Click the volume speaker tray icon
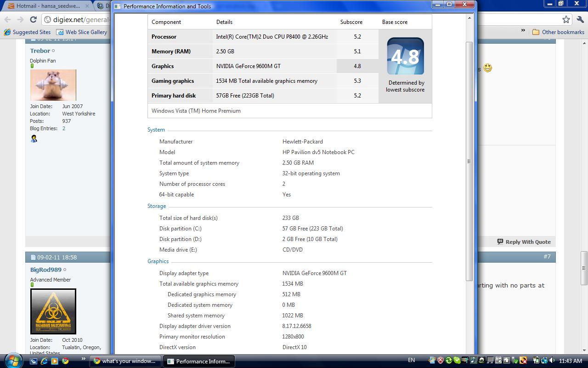Screen dimensions: 588x368 (x=552, y=360)
